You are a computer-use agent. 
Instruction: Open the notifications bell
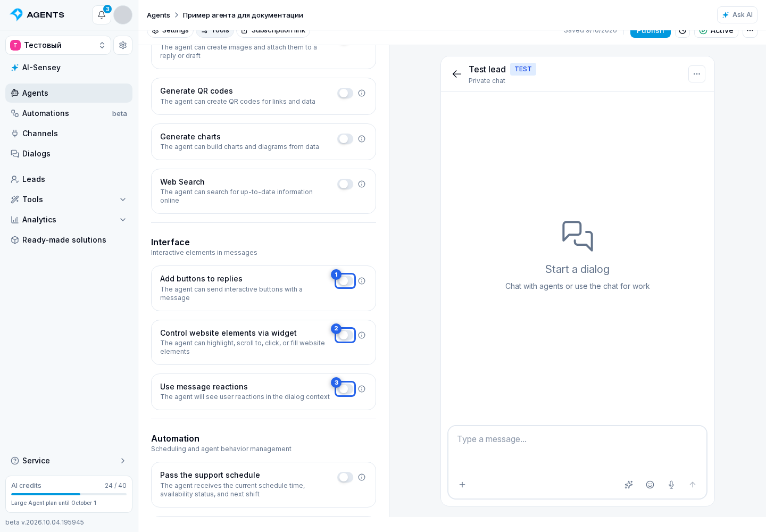(102, 15)
